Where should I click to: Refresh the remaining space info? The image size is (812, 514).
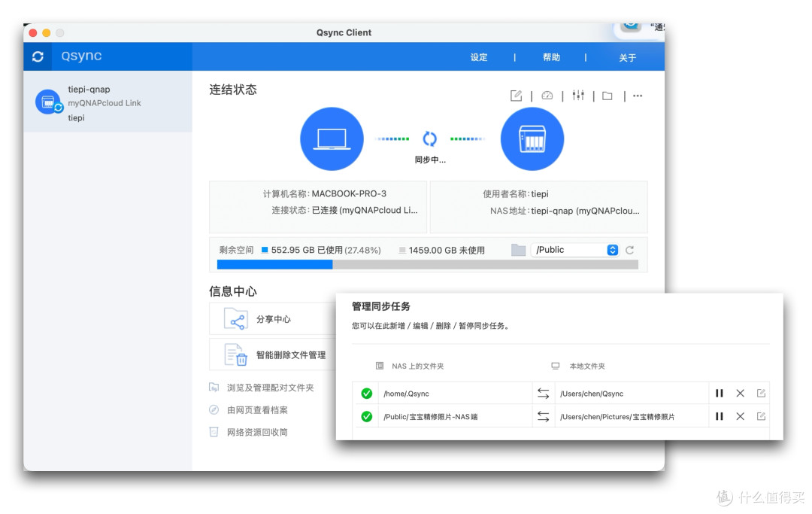tap(630, 251)
